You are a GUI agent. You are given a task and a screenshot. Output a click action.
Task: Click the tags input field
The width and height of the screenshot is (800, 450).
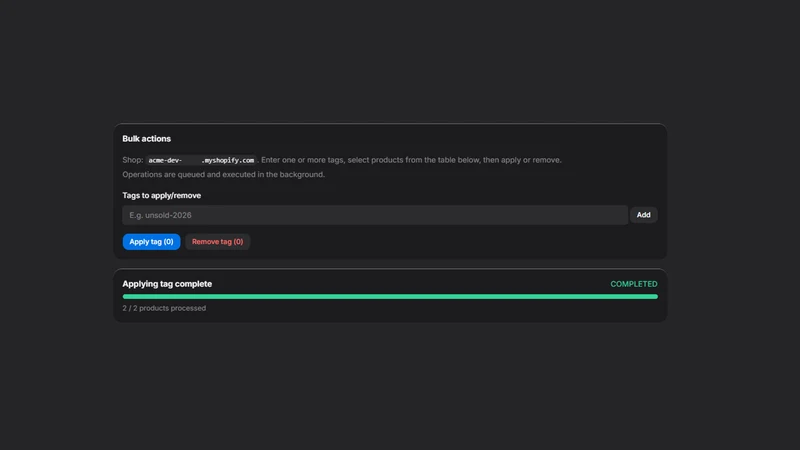tap(375, 215)
